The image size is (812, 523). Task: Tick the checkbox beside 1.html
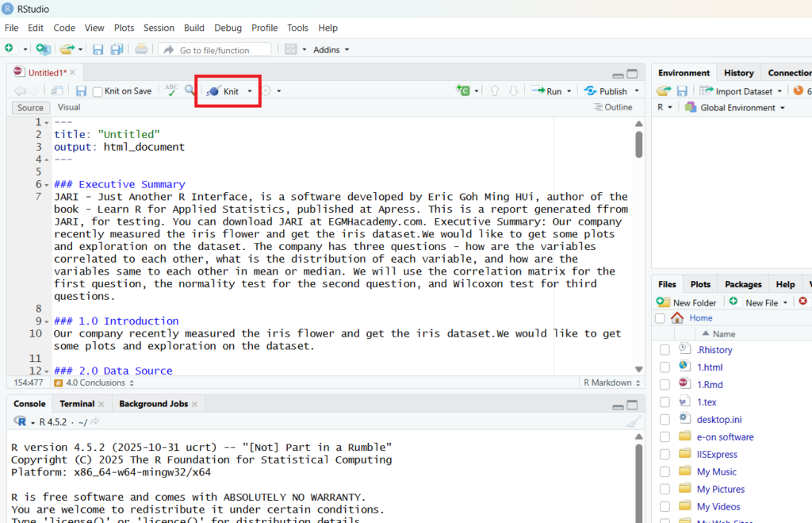pos(665,367)
